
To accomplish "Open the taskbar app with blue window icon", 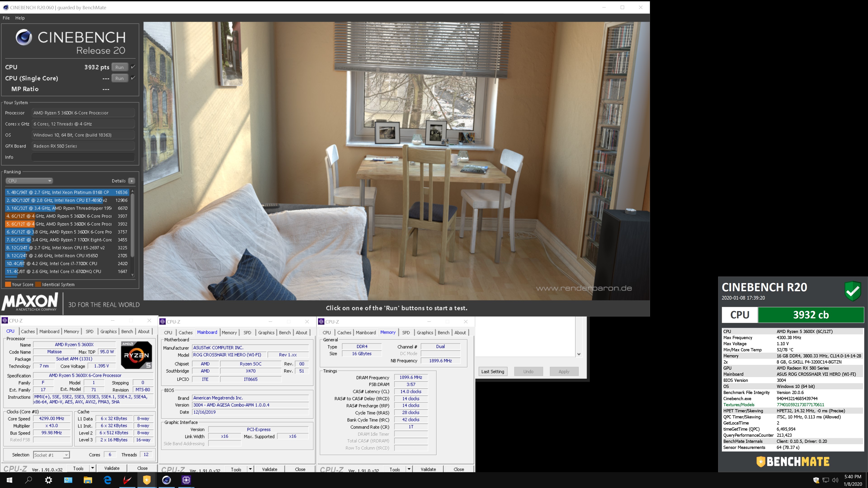I will [x=68, y=480].
